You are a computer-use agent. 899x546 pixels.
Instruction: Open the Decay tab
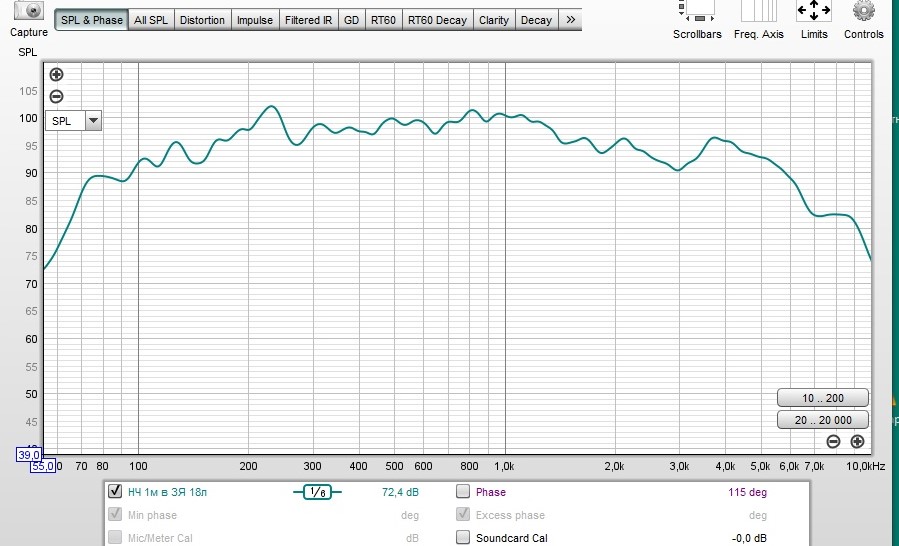536,20
